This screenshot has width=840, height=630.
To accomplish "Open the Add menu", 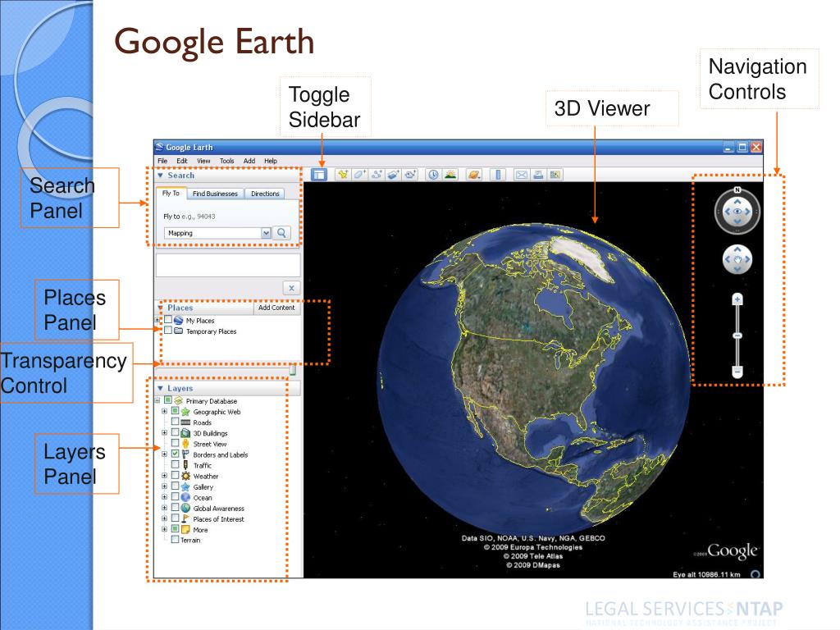I will point(249,161).
